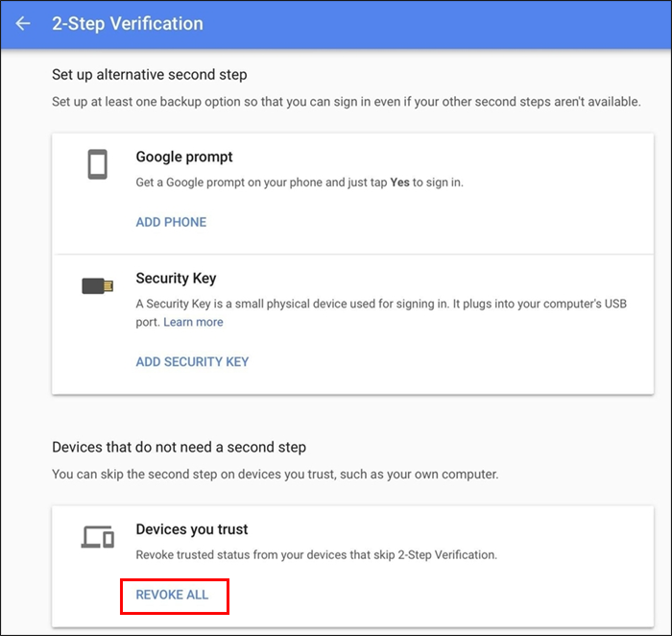Click the back arrow in header

click(23, 23)
